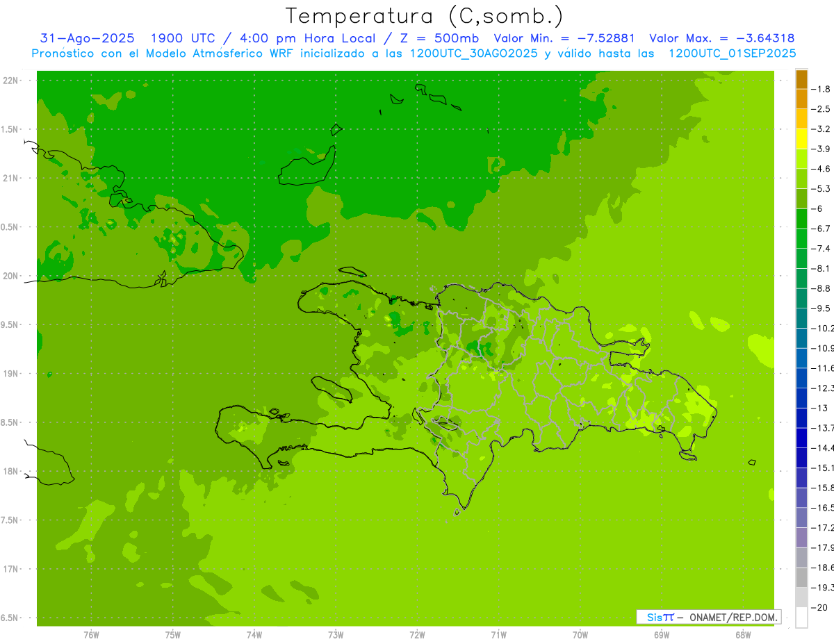The width and height of the screenshot is (834, 644).
Task: Click the '70W' longitude axis label
Action: tap(580, 634)
